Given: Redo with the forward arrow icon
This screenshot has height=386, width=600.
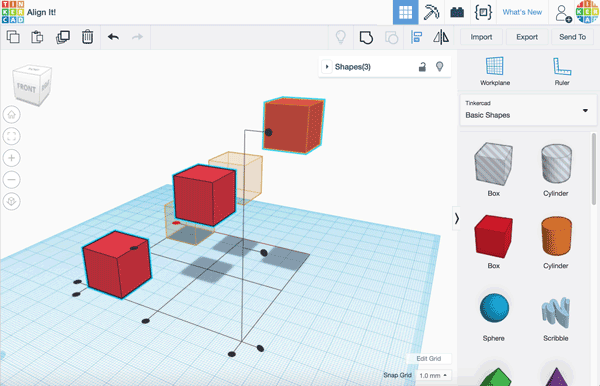Looking at the screenshot, I should point(137,37).
